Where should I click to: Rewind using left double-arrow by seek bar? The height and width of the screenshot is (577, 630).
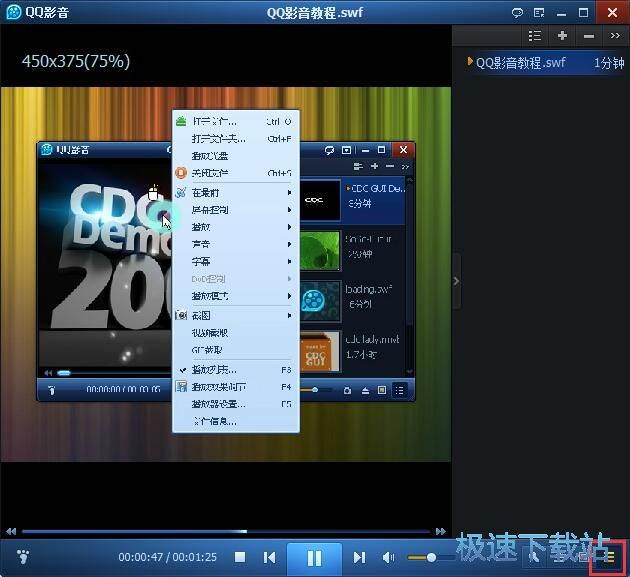coord(11,531)
